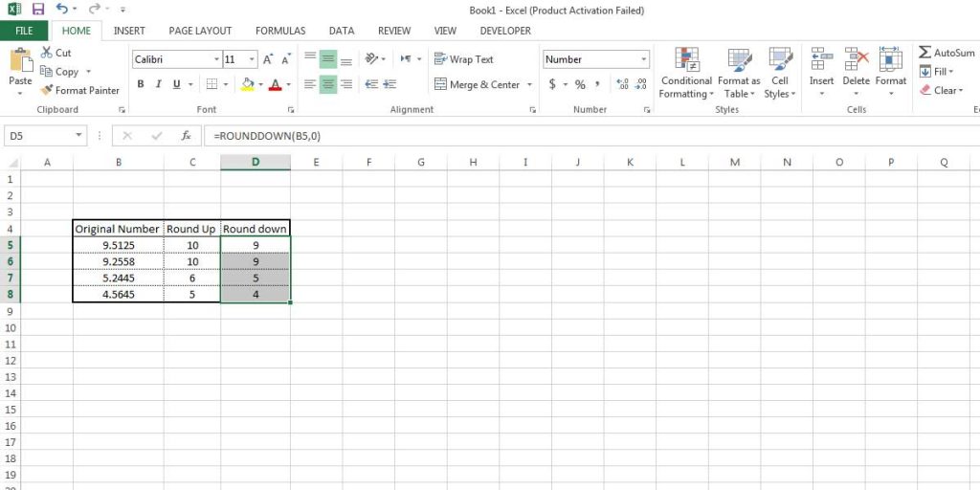Decrease font size with the small A
Viewport: 980px width, 490px height.
pos(285,59)
